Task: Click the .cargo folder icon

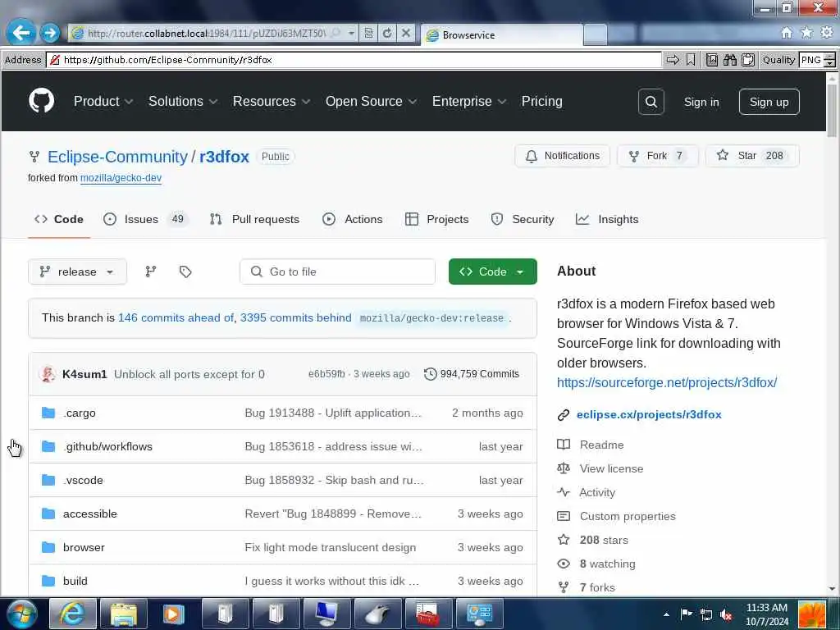Action: pyautogui.click(x=48, y=413)
